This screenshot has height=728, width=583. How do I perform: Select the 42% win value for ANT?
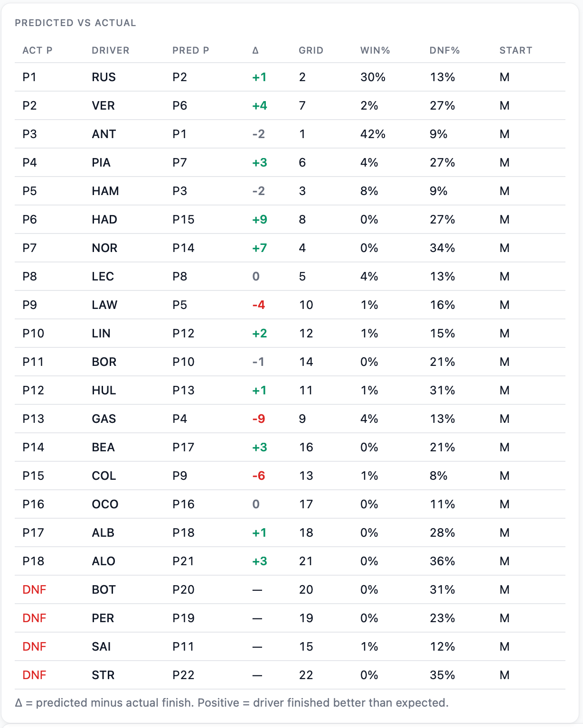pos(373,134)
